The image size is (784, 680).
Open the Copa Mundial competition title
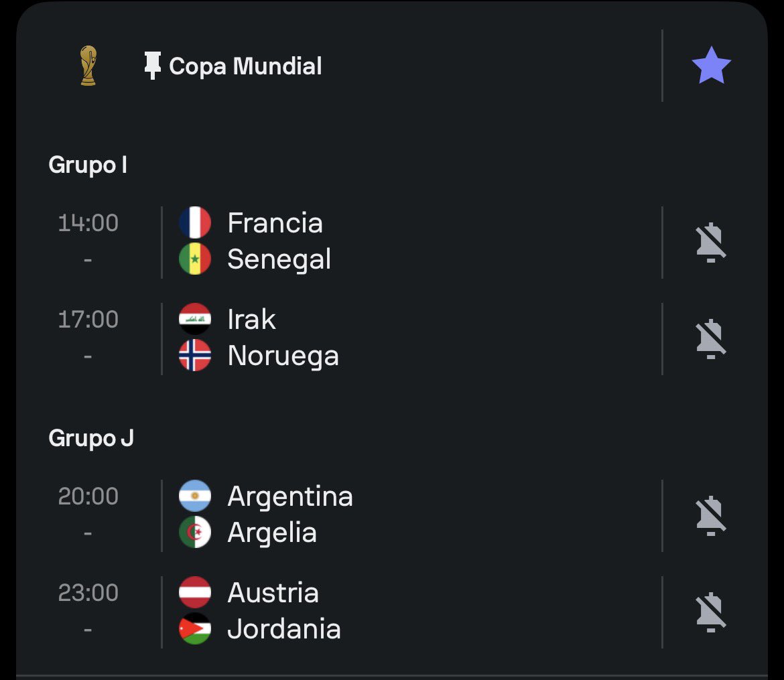point(245,66)
